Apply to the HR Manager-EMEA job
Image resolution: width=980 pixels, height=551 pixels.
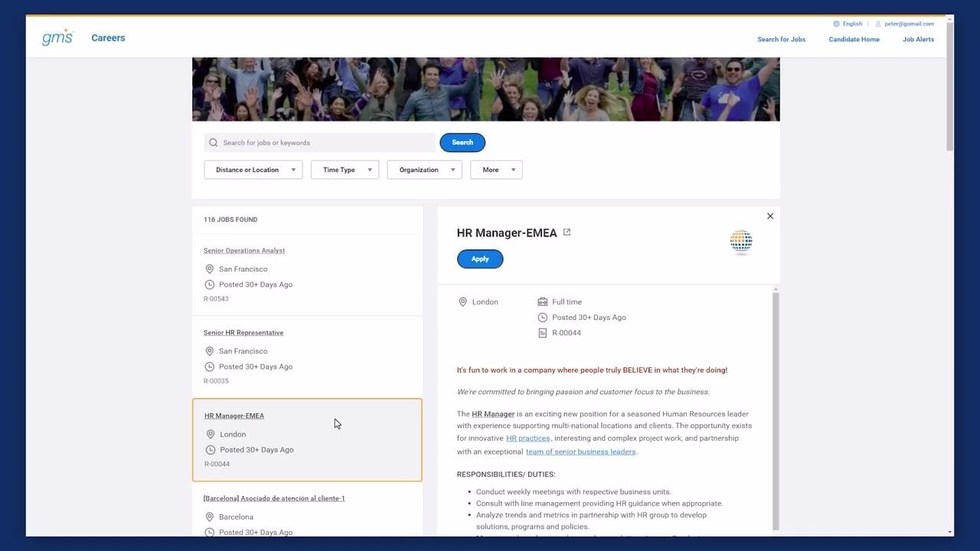point(480,259)
